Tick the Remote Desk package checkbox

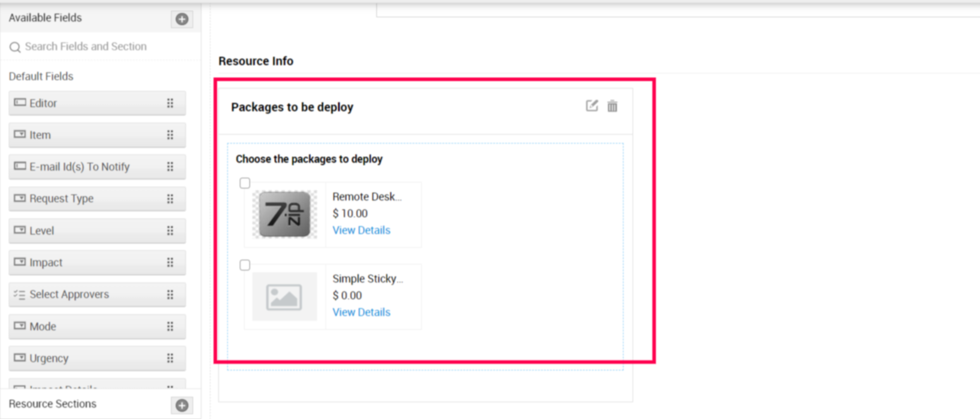coord(245,183)
